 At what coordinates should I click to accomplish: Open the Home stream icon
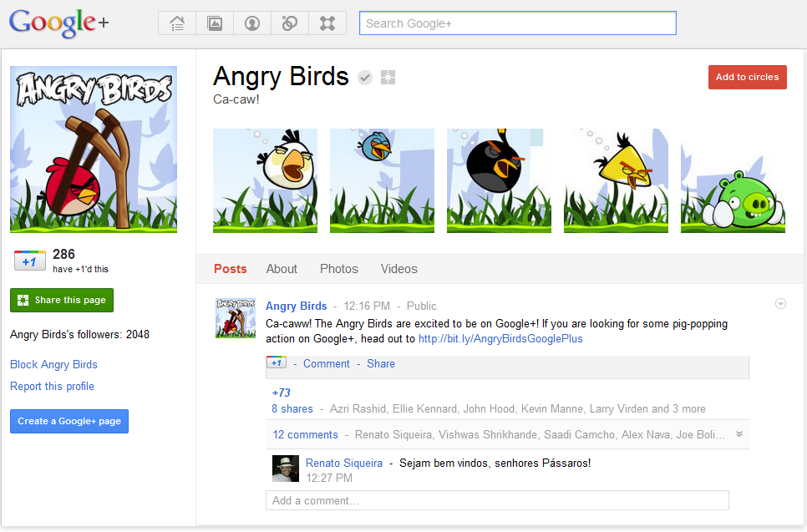coord(177,23)
